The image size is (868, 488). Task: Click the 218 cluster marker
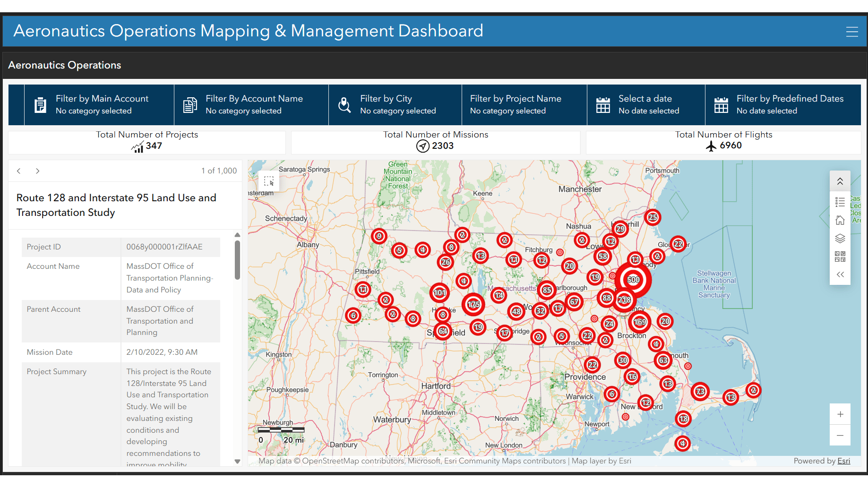624,300
